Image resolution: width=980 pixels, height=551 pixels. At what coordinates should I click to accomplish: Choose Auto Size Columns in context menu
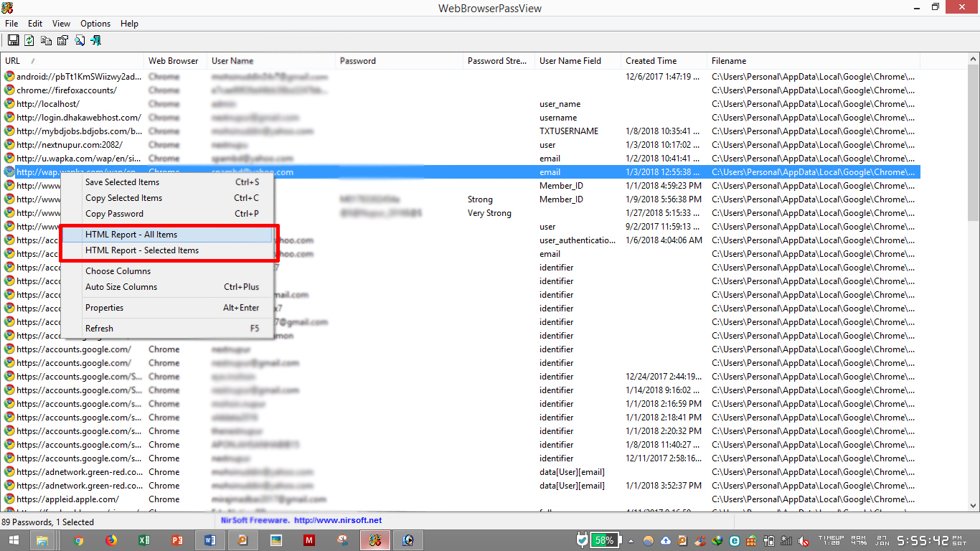167,287
